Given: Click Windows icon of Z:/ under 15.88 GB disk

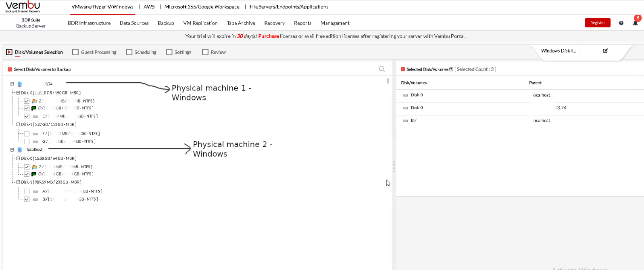Looking at the screenshot, I should [x=34, y=167].
